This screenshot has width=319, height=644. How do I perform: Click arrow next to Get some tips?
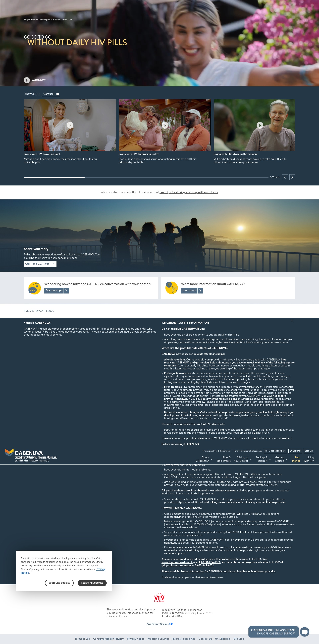(x=66, y=291)
